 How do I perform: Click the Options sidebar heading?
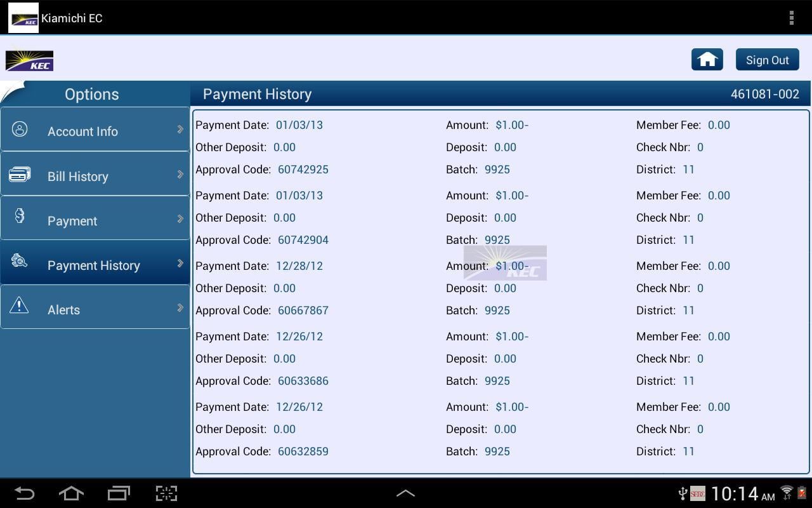tap(92, 94)
